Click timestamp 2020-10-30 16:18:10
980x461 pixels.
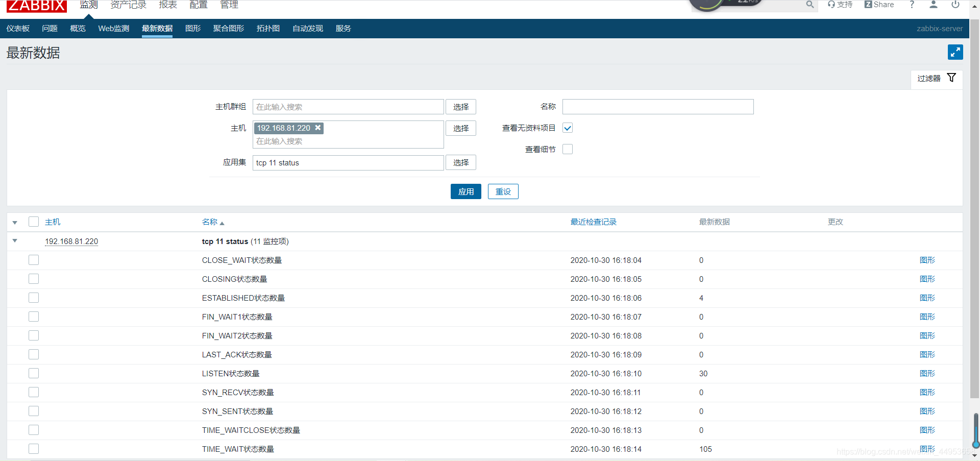pos(606,374)
